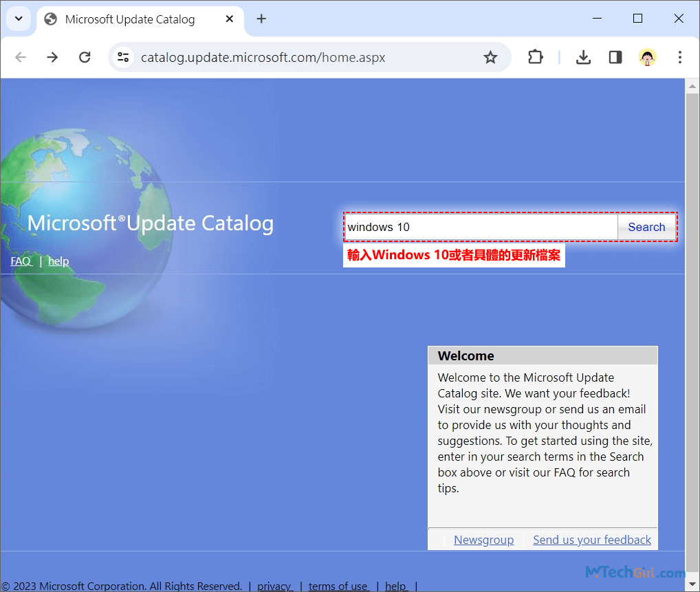700x592 pixels.
Task: Toggle the browser side panel
Action: (615, 57)
